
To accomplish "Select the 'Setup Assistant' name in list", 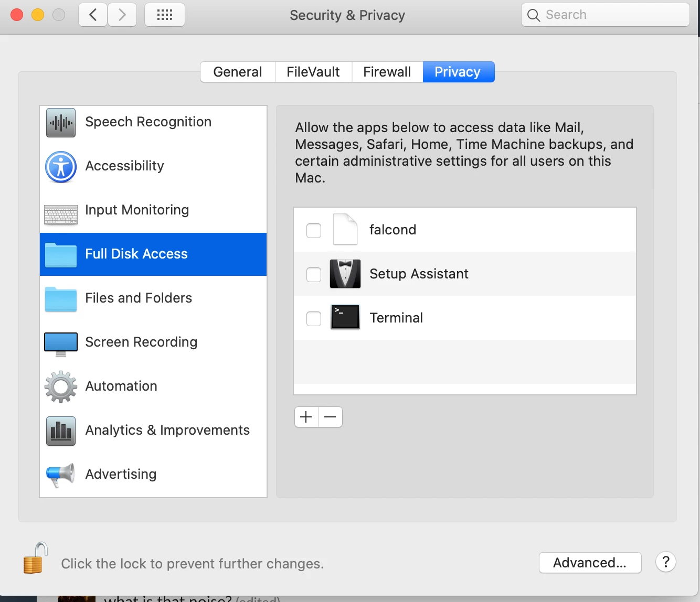I will [419, 274].
